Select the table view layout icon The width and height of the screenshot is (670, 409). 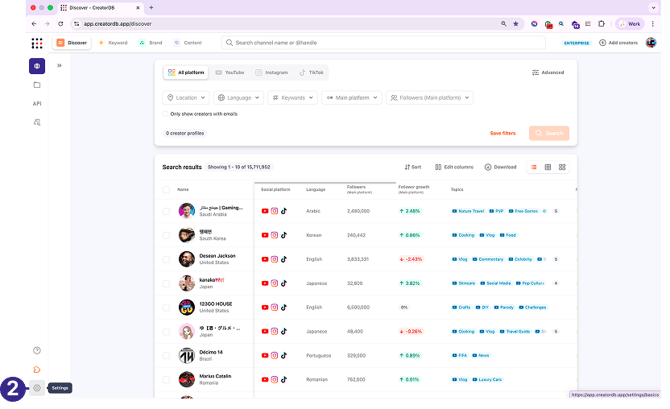[548, 167]
